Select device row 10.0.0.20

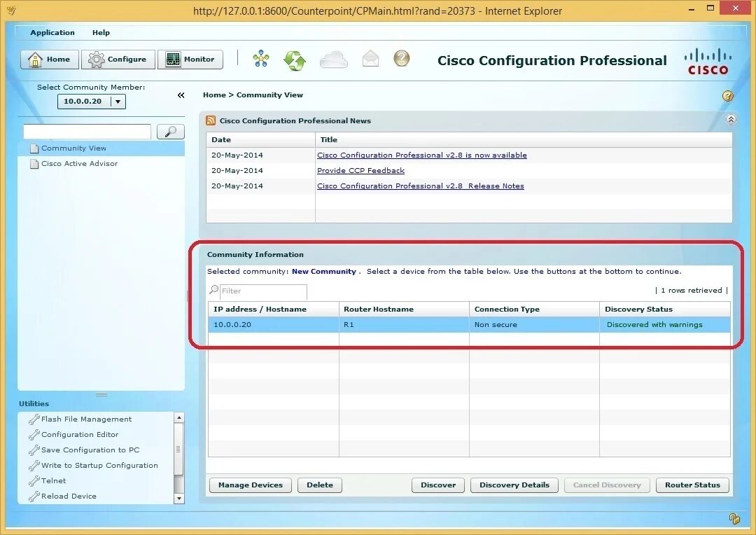(x=469, y=325)
